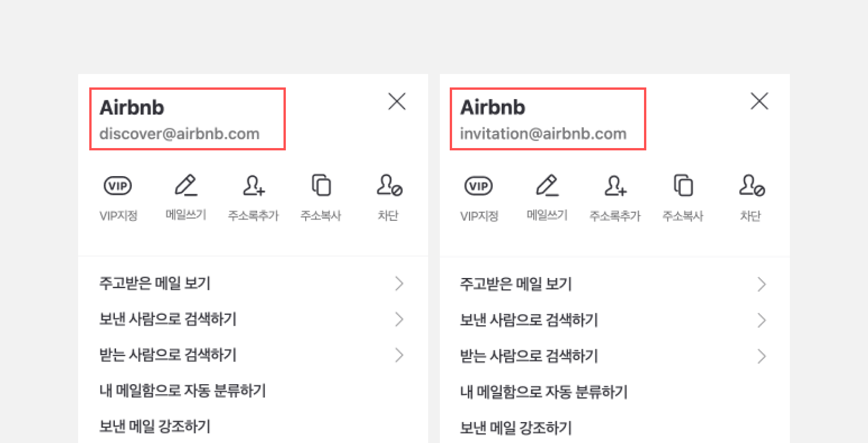Expand 받는 사람으로 검색하기 chevron in invitation panel
This screenshot has height=443, width=868.
[761, 356]
